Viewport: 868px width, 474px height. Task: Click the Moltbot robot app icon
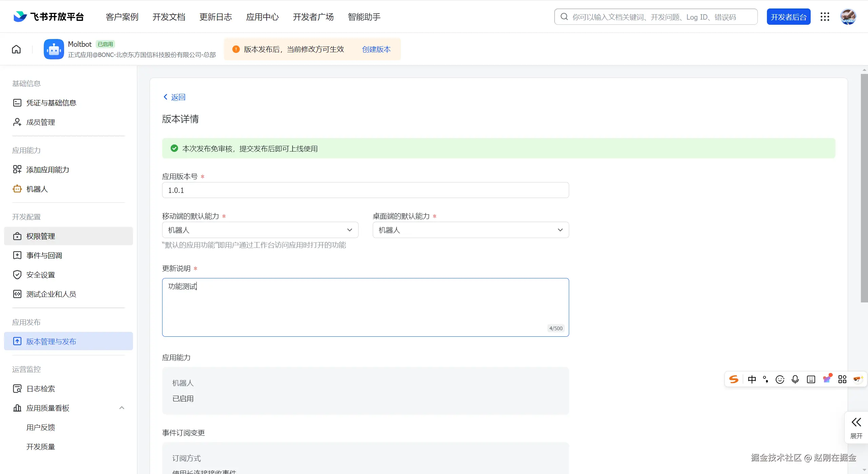pyautogui.click(x=54, y=50)
